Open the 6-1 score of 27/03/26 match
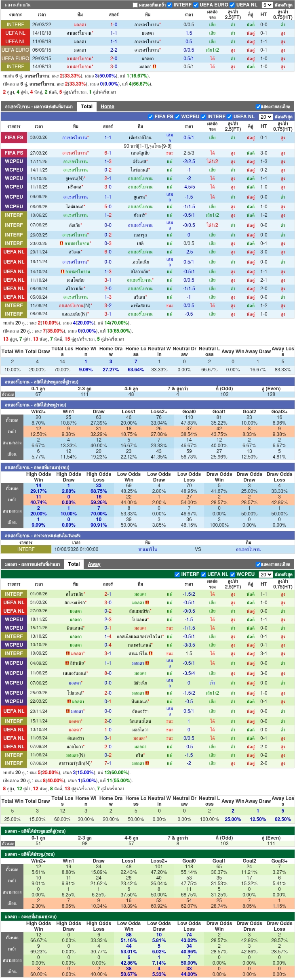This screenshot has width=295, height=980. 108,153
